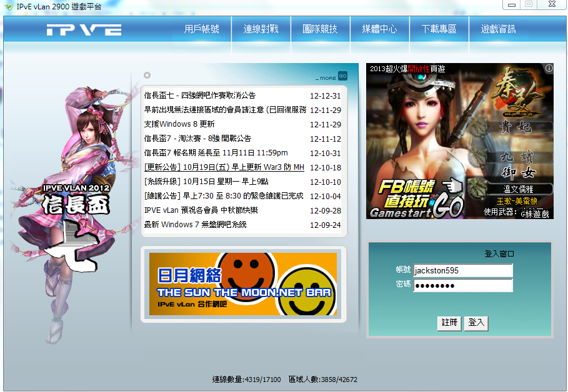Click the 登入 login button
568x392 pixels.
[476, 323]
